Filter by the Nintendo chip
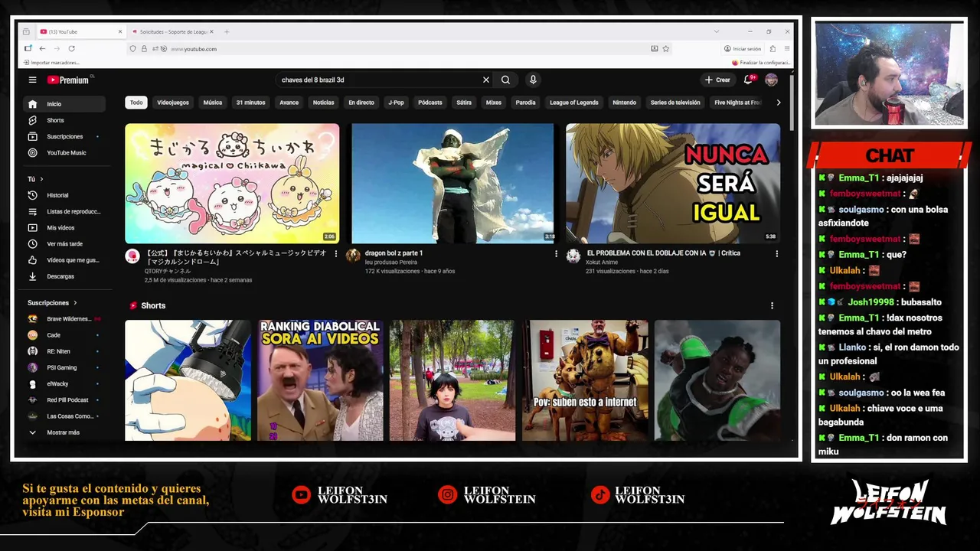This screenshot has width=980, height=551. (624, 103)
